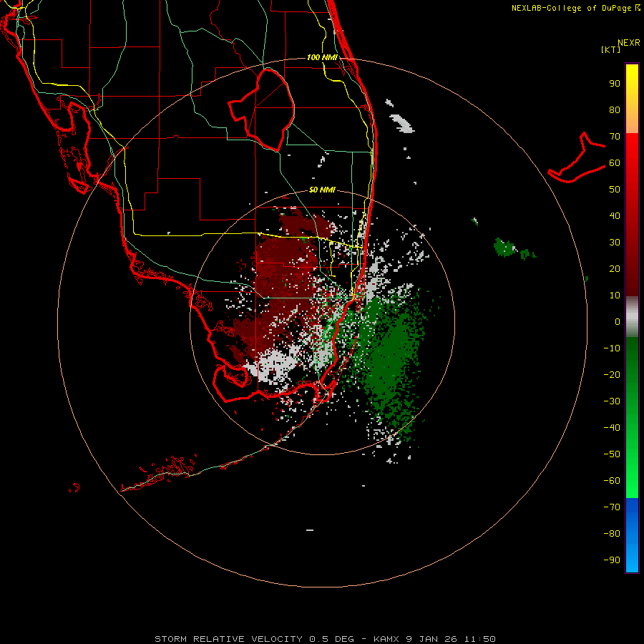Click the -90 value on the velocity scale
The image size is (644, 644).
pyautogui.click(x=612, y=560)
